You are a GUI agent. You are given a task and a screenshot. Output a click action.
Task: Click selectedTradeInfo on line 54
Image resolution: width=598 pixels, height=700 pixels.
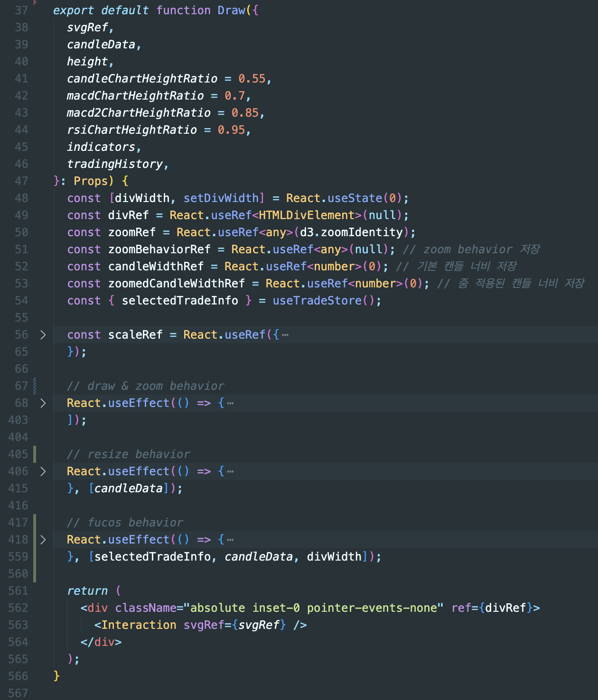(x=180, y=301)
